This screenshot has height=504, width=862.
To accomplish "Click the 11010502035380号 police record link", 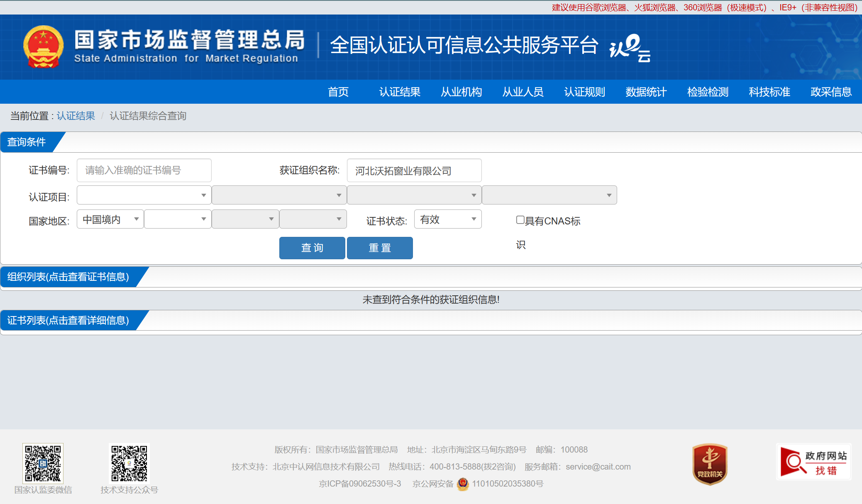I will tap(508, 484).
